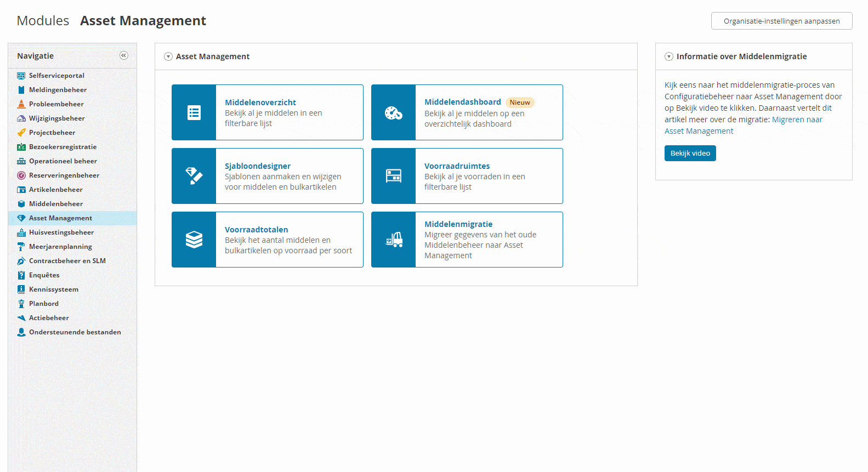
Task: Click the Contractbeheer en SLM icon
Action: pos(21,261)
